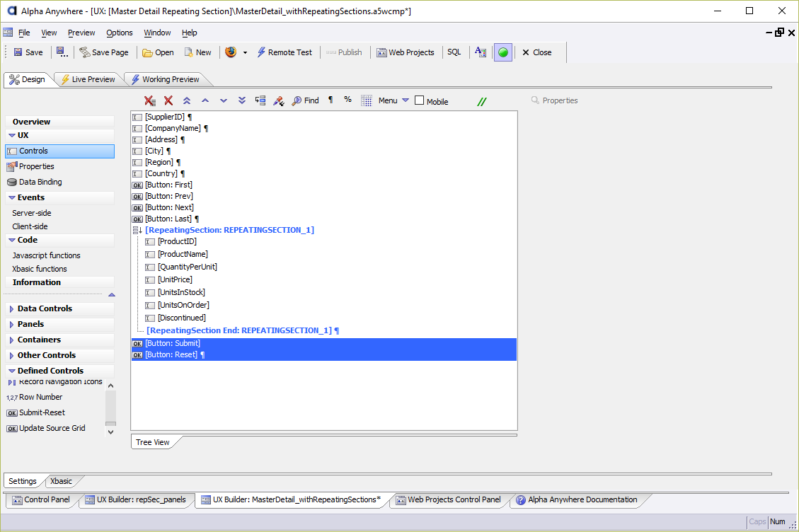Expand the Data Controls section
Screen dimensions: 799x532
coord(12,309)
